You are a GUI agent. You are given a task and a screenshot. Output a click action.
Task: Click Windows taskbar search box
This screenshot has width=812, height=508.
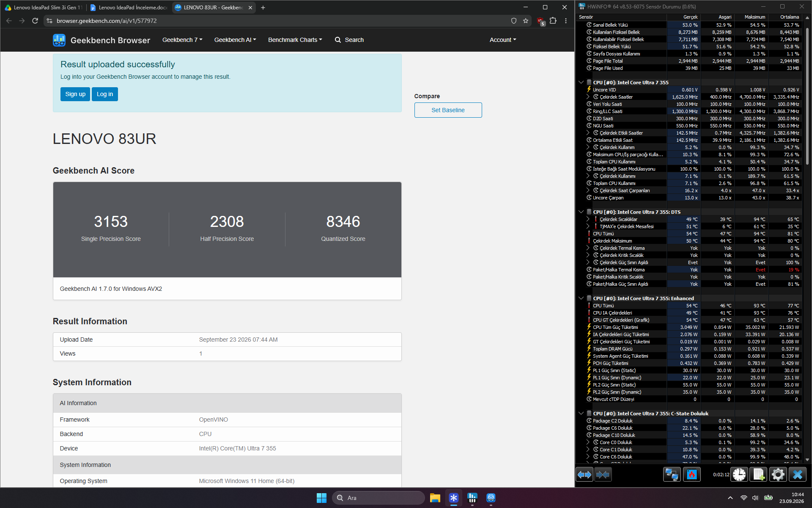[x=379, y=498]
